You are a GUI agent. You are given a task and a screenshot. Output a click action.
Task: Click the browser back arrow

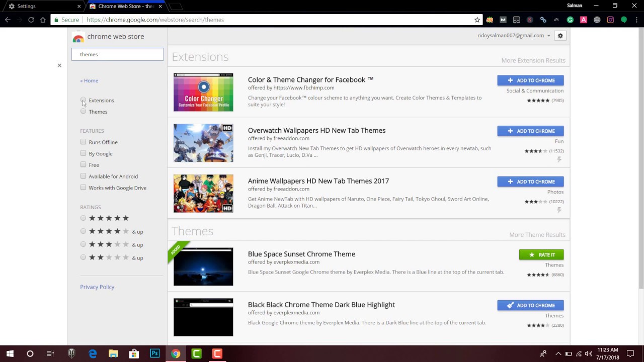[8, 20]
